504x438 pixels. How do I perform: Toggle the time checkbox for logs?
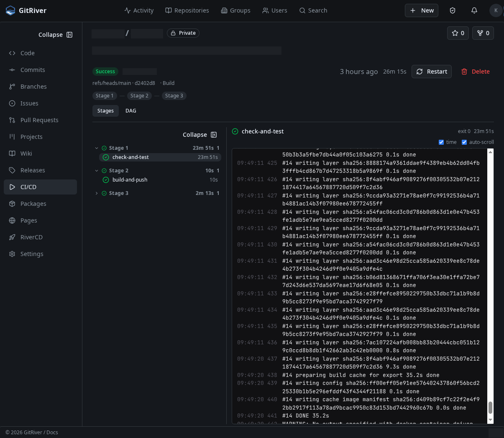tap(441, 142)
